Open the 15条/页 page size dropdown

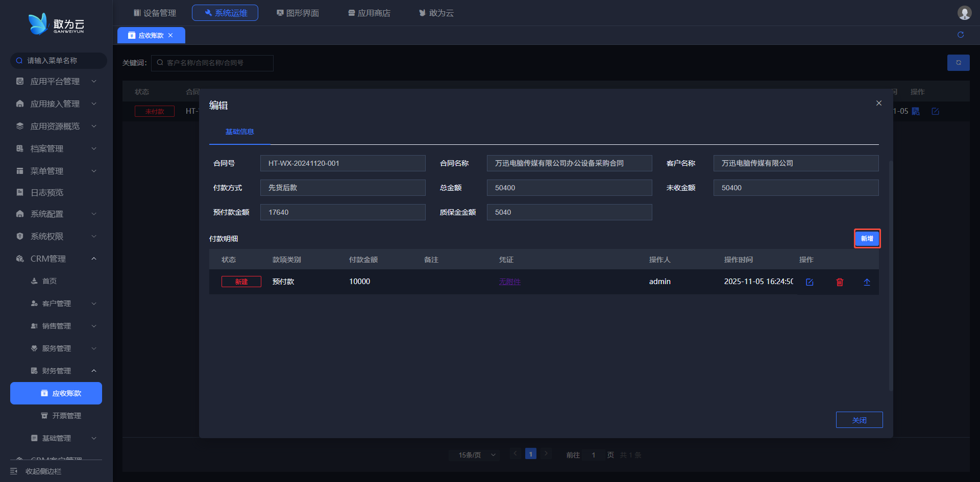(476, 455)
